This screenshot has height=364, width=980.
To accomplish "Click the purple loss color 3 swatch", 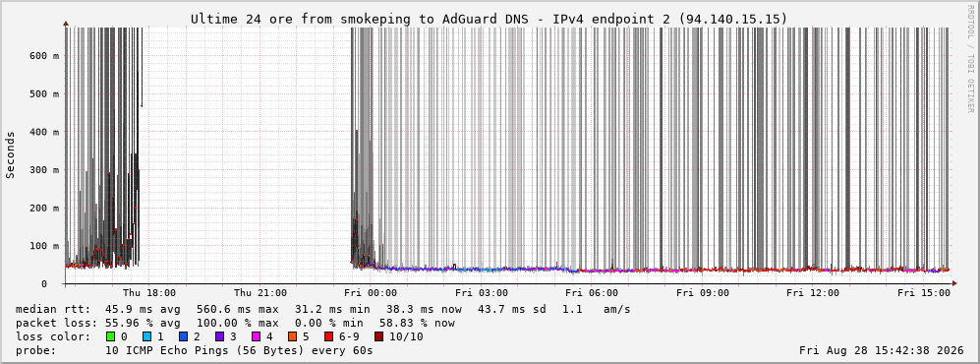I will pyautogui.click(x=220, y=337).
